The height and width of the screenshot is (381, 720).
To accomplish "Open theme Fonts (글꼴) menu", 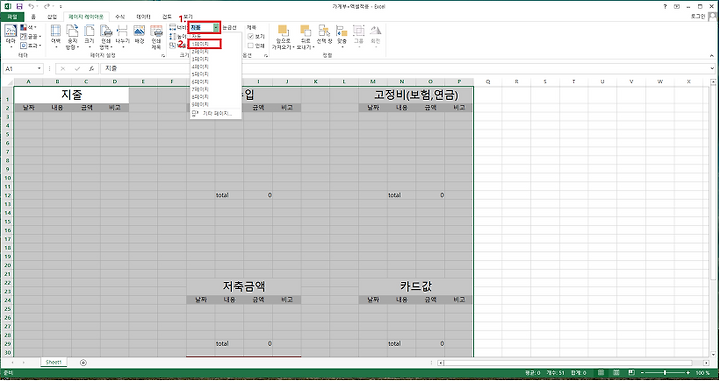I will click(x=30, y=36).
